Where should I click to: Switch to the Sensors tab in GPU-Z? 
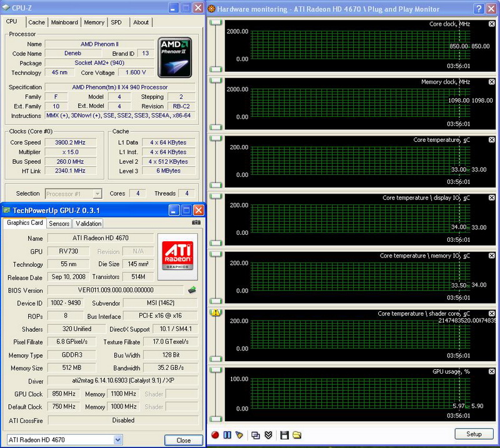click(x=59, y=224)
